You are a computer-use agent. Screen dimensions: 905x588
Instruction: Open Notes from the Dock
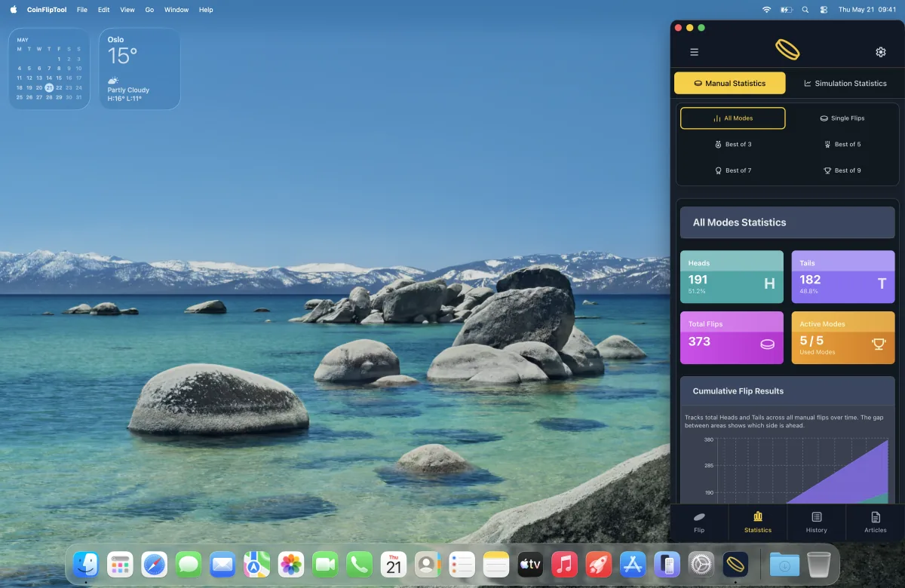(x=496, y=564)
